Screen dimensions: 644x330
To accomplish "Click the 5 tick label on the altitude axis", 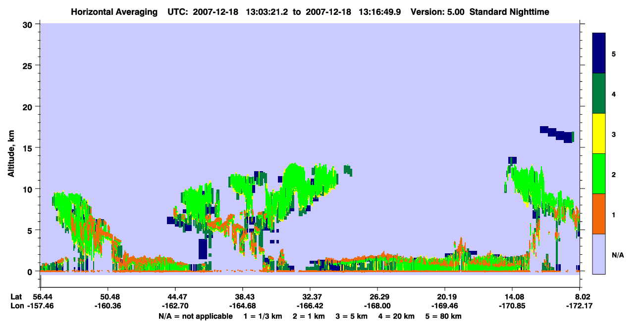I will (x=31, y=230).
